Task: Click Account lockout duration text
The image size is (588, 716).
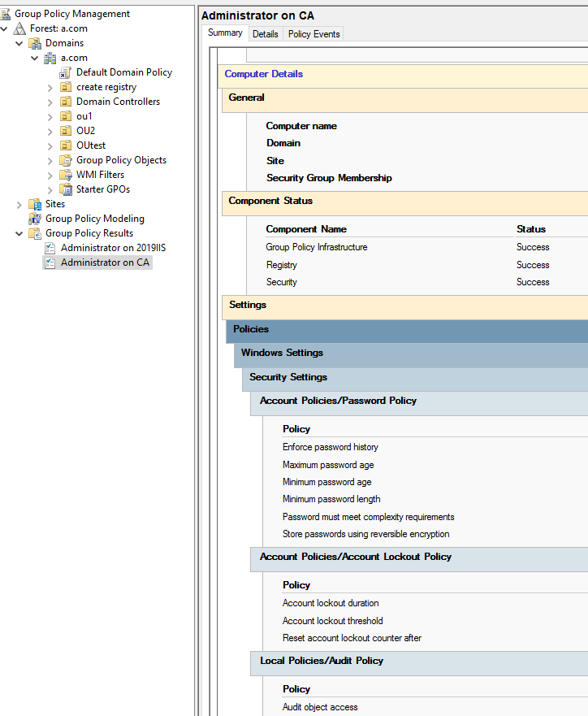Action: point(331,603)
